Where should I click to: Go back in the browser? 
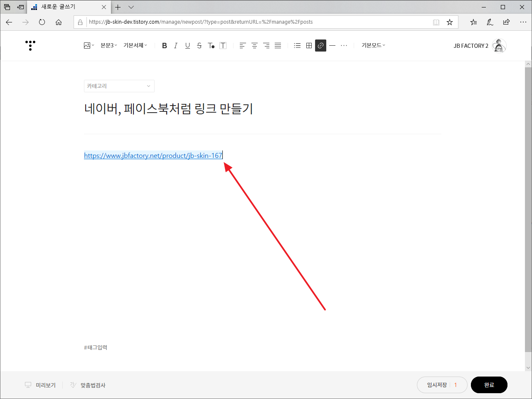pyautogui.click(x=9, y=22)
